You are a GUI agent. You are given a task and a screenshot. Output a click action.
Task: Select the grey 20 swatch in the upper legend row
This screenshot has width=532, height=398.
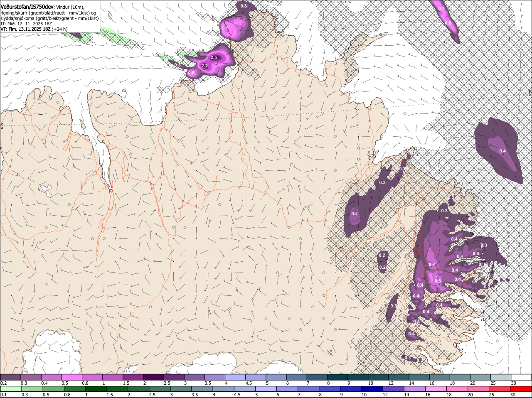pos(480,377)
